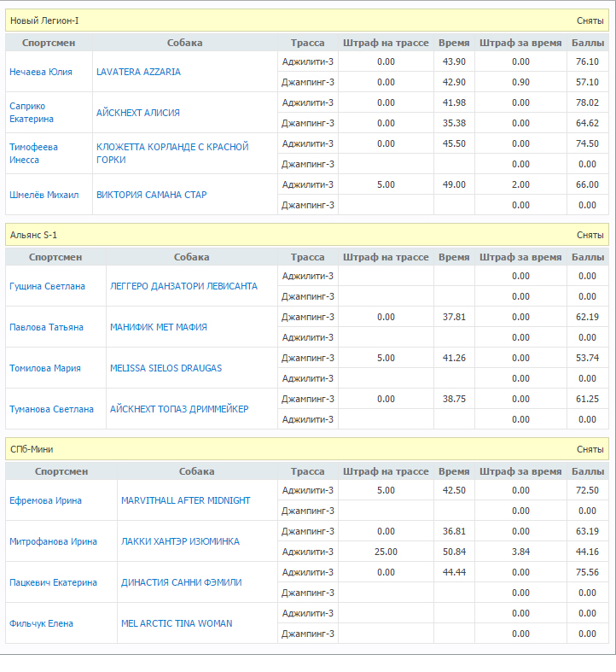Screen dimensions: 616x672
Task: Open MELISSA SIELOS DRAUGAS dog page
Action: coord(166,369)
